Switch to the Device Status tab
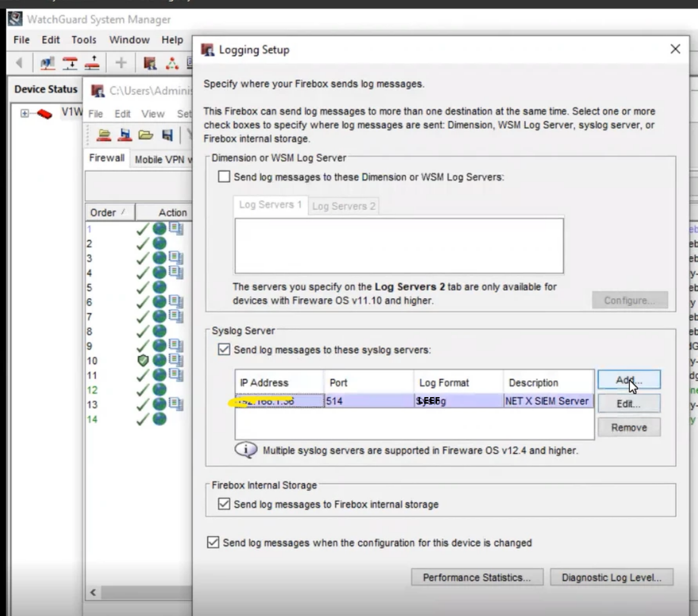This screenshot has height=616, width=698. pos(45,89)
